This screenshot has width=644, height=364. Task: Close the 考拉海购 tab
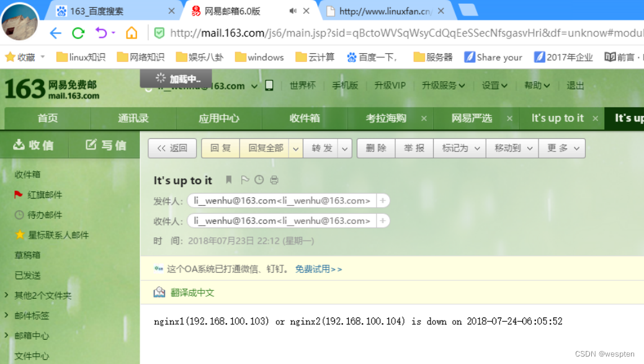click(424, 118)
